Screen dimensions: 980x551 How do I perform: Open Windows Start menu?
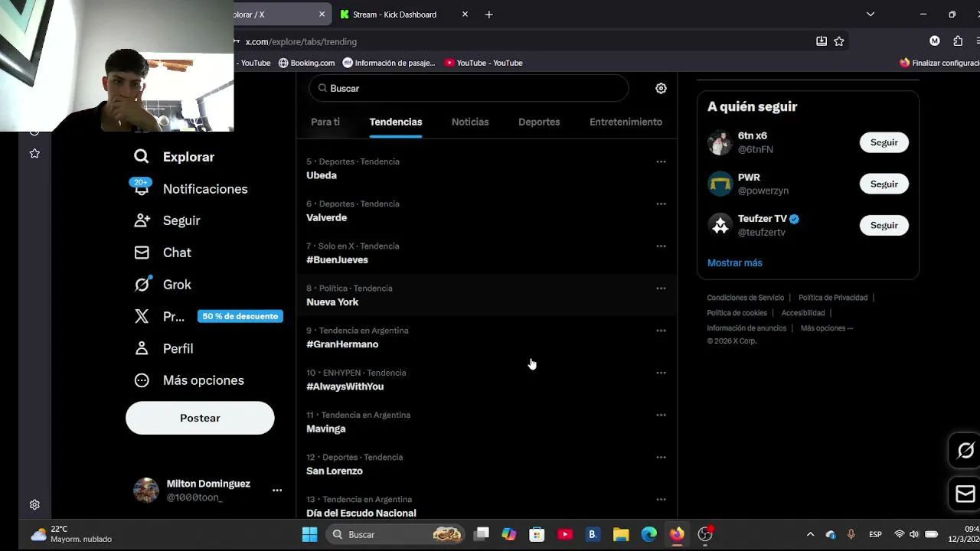(309, 534)
